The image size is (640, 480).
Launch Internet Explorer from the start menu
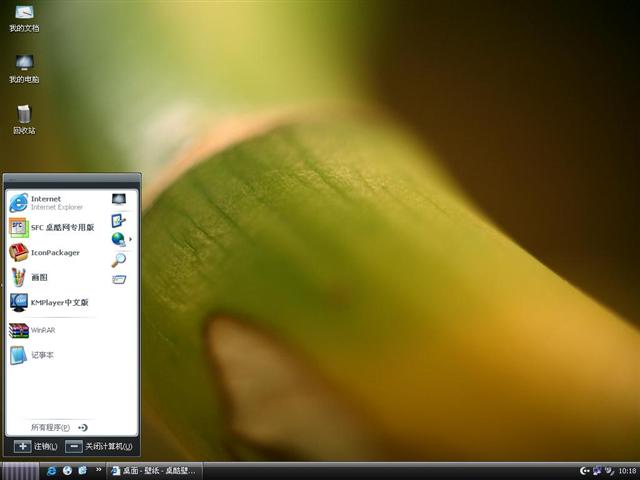click(52, 203)
